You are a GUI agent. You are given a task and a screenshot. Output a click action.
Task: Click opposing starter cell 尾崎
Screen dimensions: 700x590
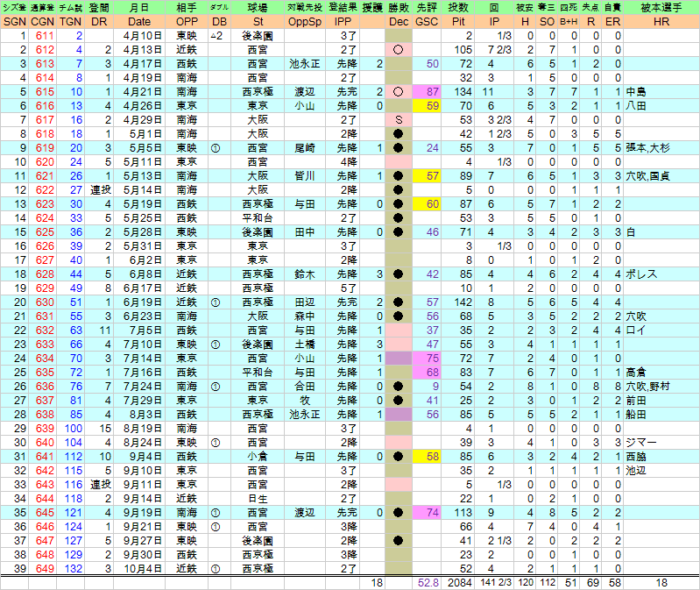pyautogui.click(x=305, y=148)
